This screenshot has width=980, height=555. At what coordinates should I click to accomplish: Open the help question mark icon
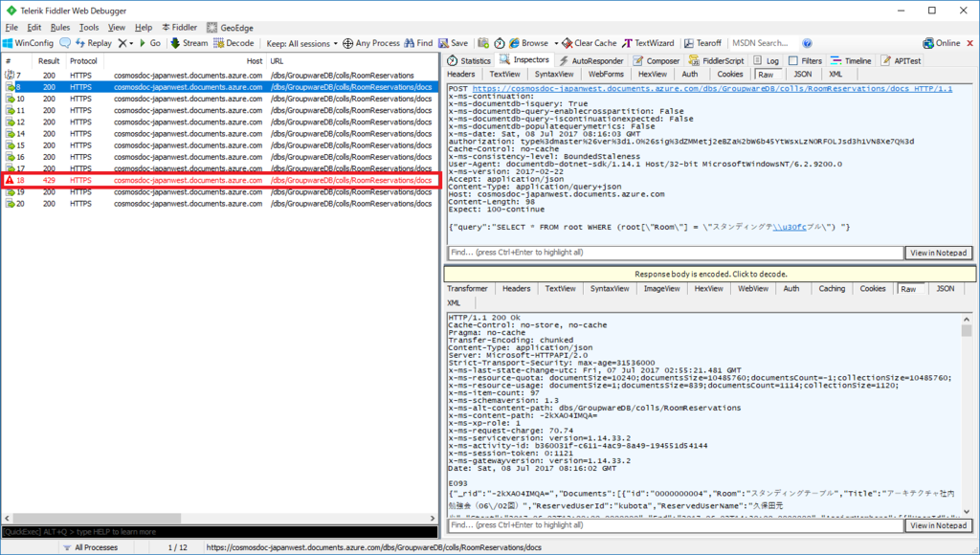(807, 43)
